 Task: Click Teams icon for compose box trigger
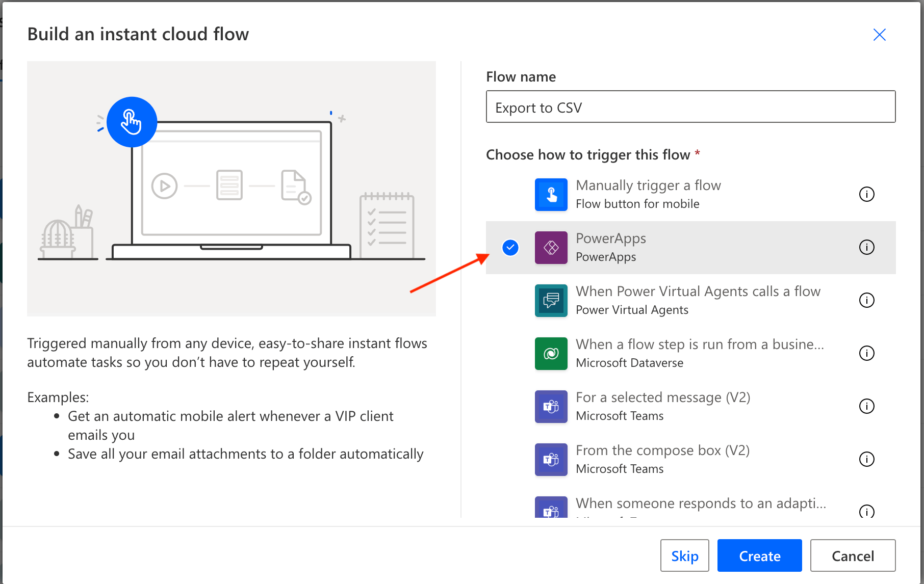(551, 460)
